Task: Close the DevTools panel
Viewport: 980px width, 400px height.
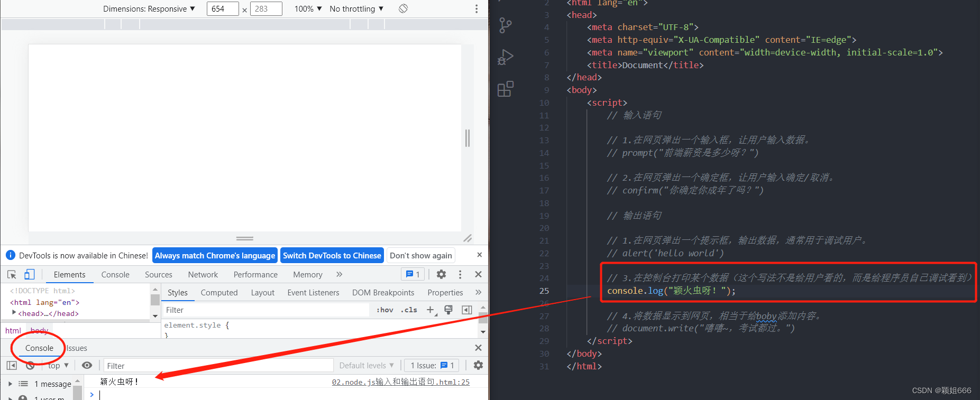Action: pyautogui.click(x=478, y=274)
